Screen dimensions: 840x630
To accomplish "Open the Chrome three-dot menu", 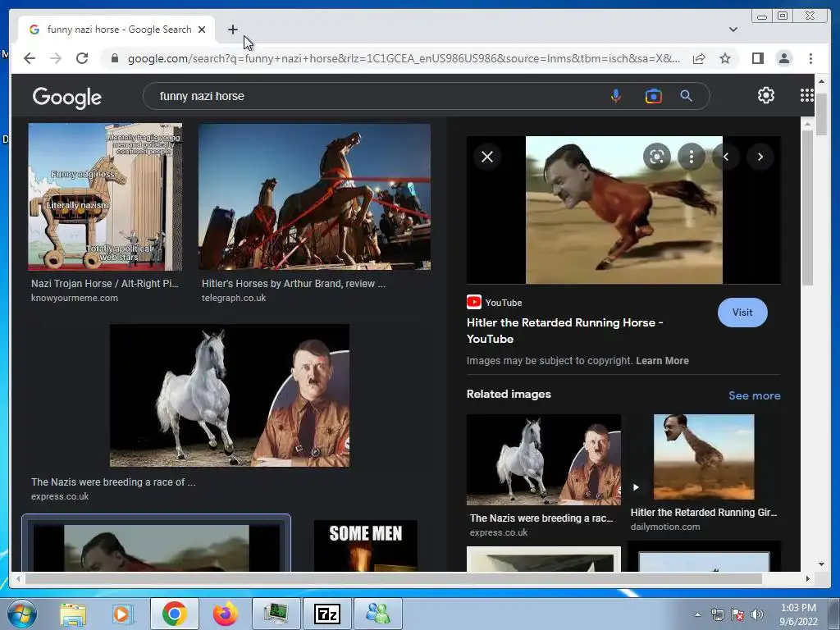I will [x=810, y=58].
